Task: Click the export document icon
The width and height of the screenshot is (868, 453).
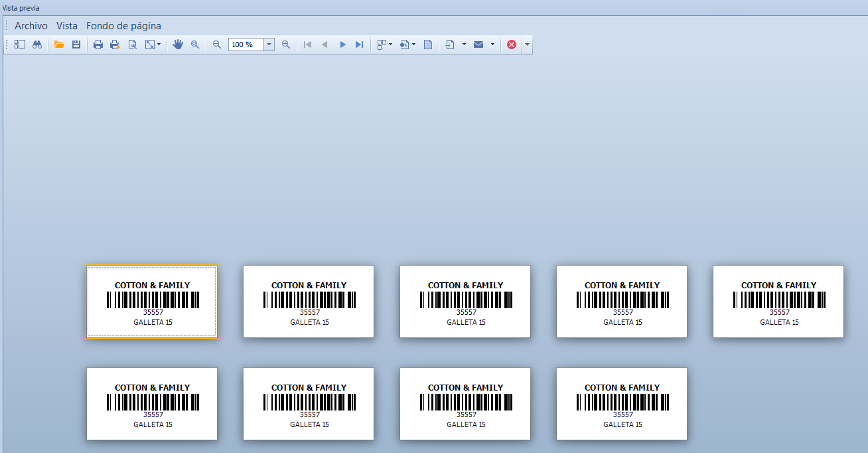Action: click(450, 45)
